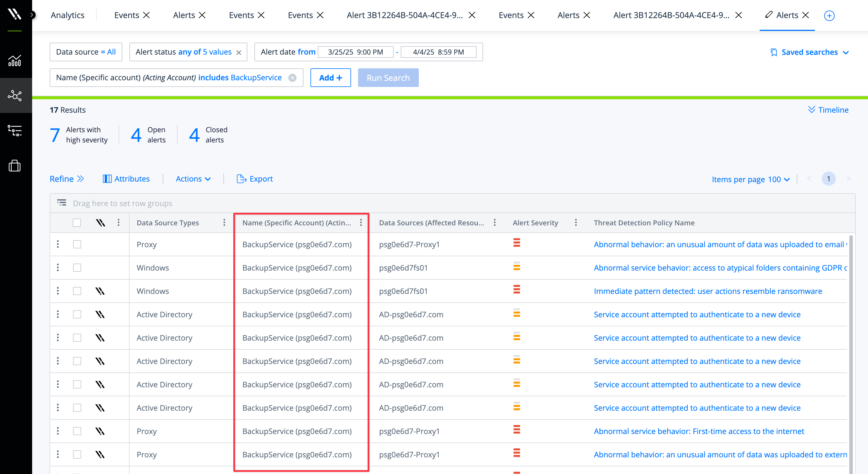Switch to the Analytics tab
The image size is (868, 474).
[x=67, y=15]
